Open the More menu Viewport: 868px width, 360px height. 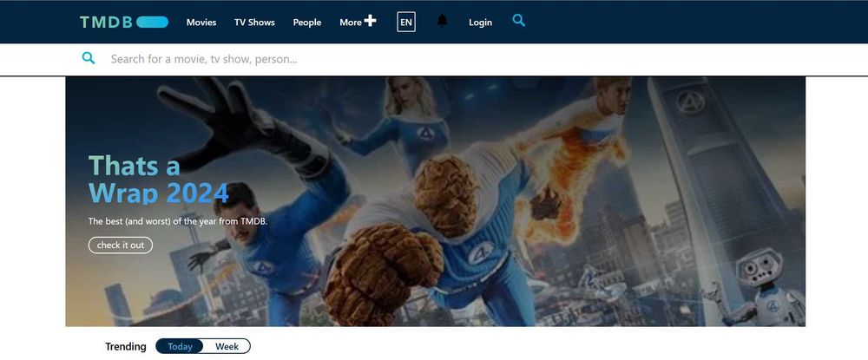click(x=351, y=22)
